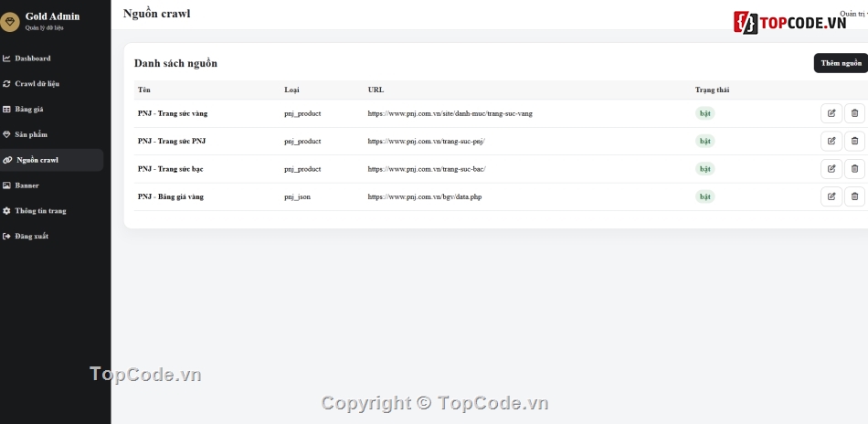
Task: Select Sản phẩm in the sidebar
Action: pyautogui.click(x=51, y=134)
